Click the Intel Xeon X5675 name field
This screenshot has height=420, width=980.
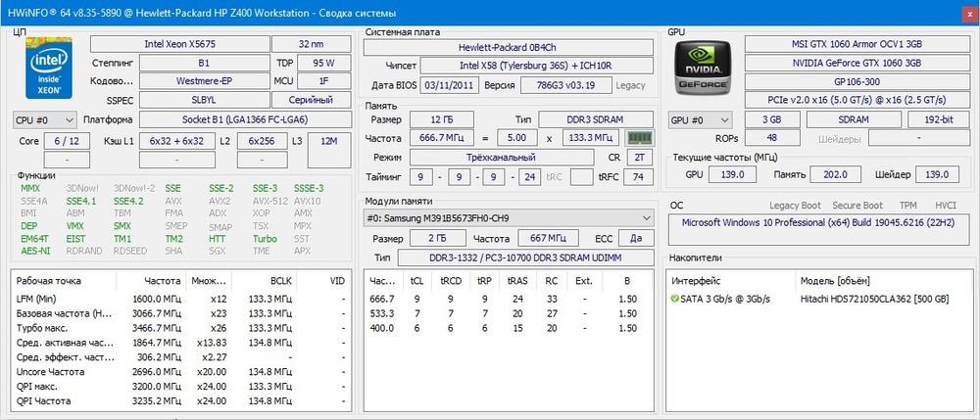click(180, 44)
